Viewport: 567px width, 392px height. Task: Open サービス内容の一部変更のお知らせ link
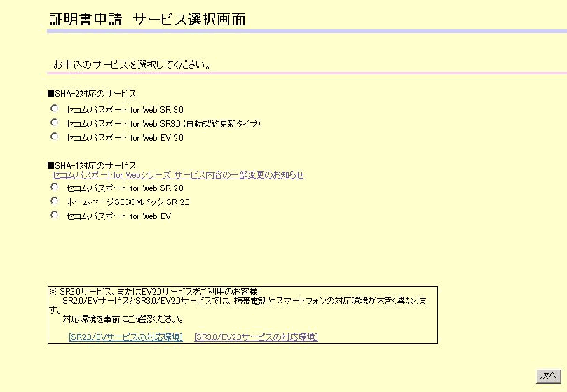[178, 175]
